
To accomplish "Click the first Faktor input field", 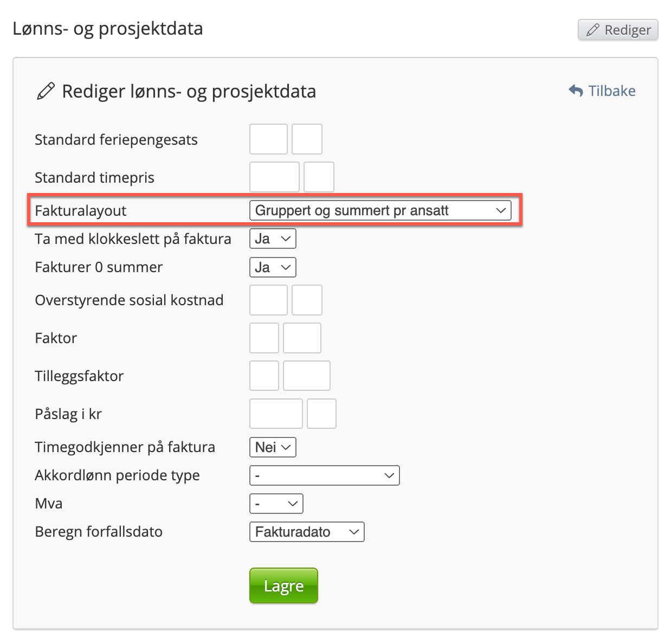I will click(264, 338).
